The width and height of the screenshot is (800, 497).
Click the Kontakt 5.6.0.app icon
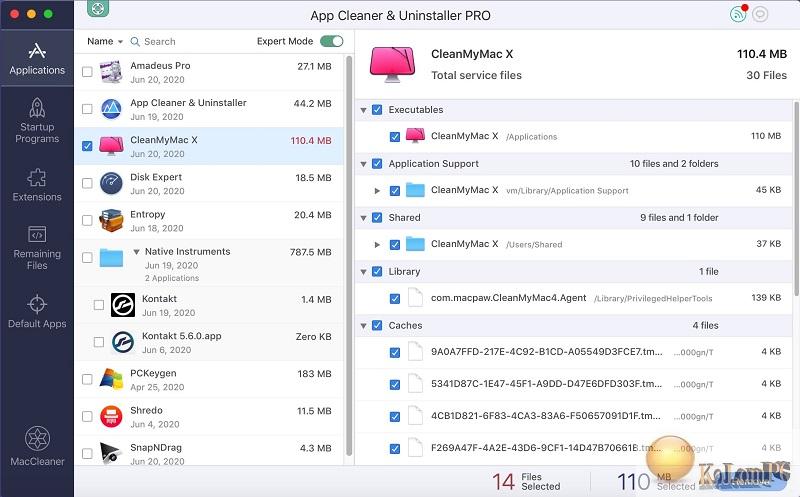tap(123, 342)
